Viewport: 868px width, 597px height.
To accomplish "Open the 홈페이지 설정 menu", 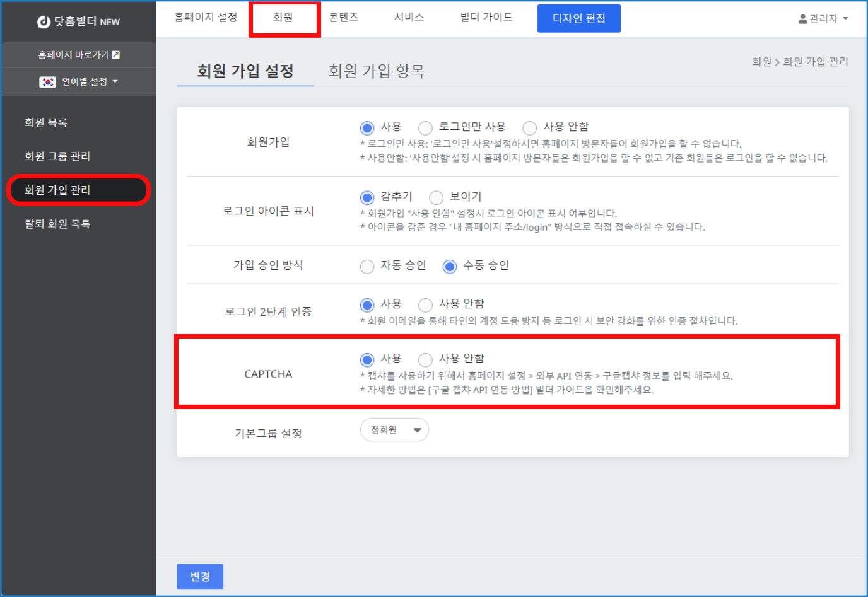I will [x=206, y=18].
